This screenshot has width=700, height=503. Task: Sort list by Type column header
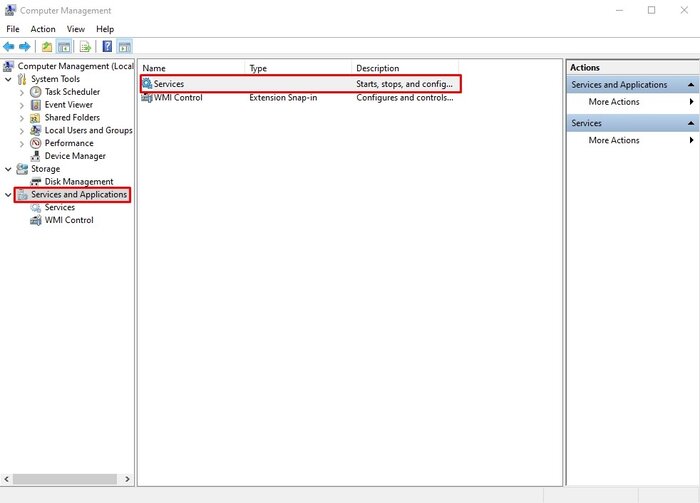click(298, 68)
